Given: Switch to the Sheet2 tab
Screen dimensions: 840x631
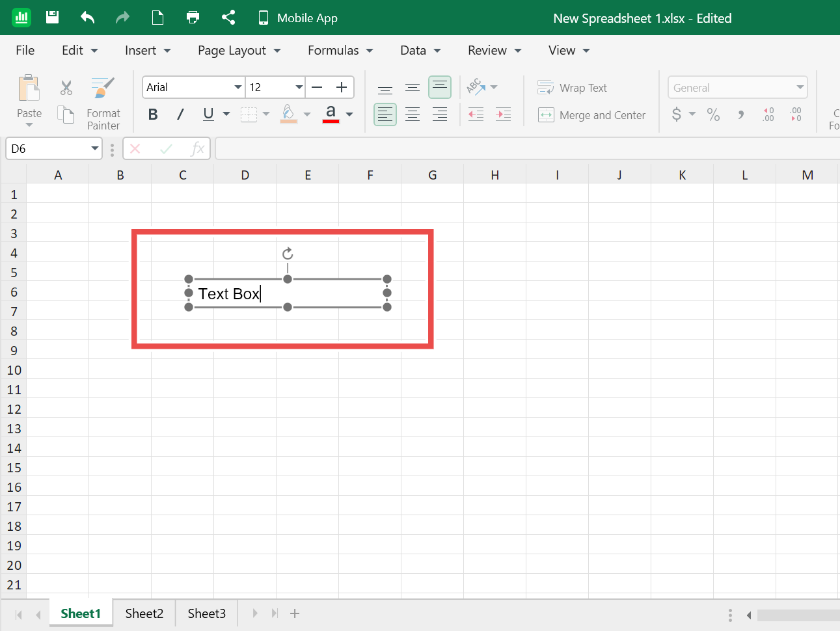Looking at the screenshot, I should (144, 613).
